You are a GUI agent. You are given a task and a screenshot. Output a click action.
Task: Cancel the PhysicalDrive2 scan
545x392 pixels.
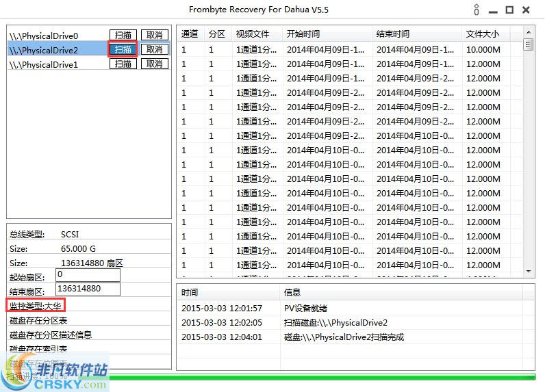coord(155,49)
